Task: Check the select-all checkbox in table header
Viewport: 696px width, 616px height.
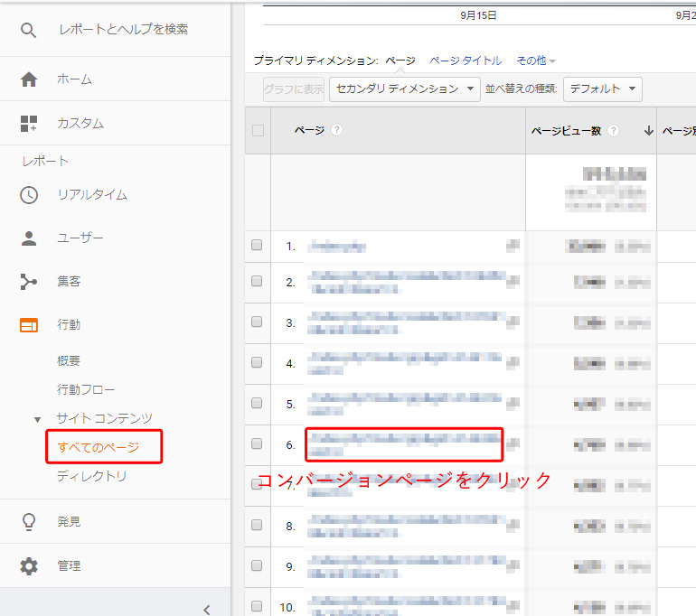Action: click(258, 130)
